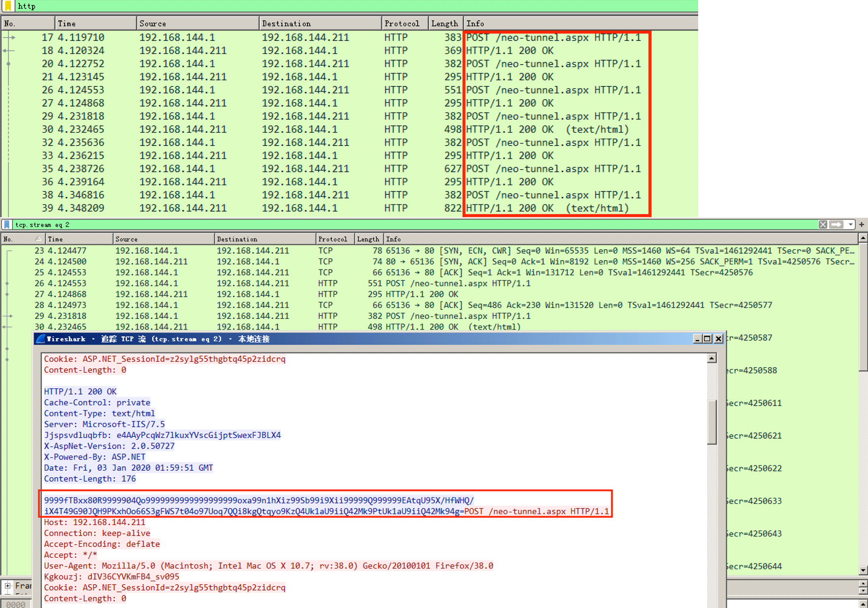Click the tcp.stream eq 2 filter input field

tap(415, 225)
